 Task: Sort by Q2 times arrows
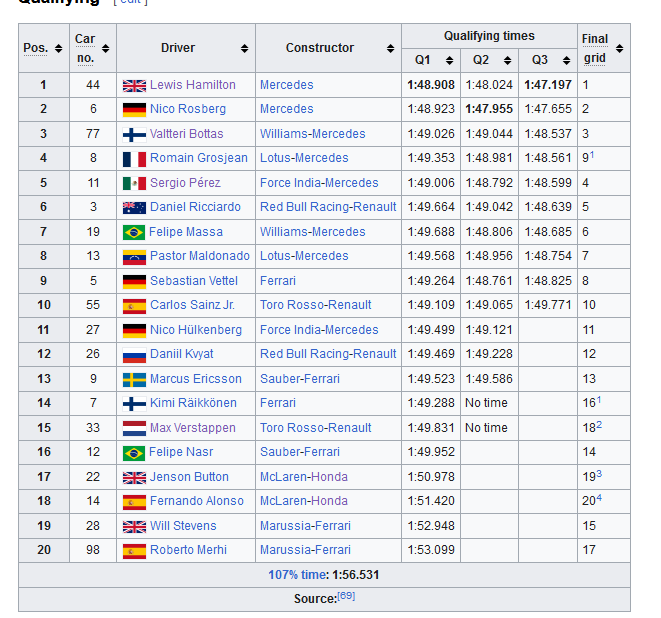tap(508, 61)
